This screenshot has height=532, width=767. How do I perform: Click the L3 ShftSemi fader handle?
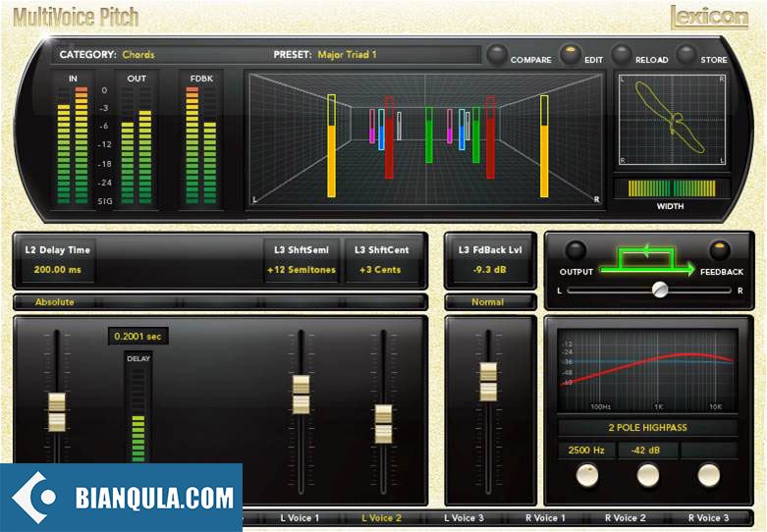tap(301, 395)
